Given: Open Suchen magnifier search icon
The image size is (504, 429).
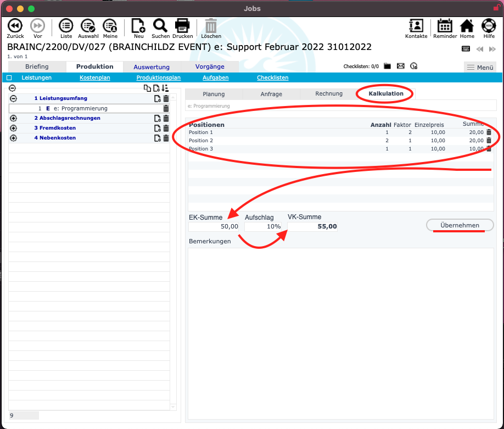Looking at the screenshot, I should 160,26.
